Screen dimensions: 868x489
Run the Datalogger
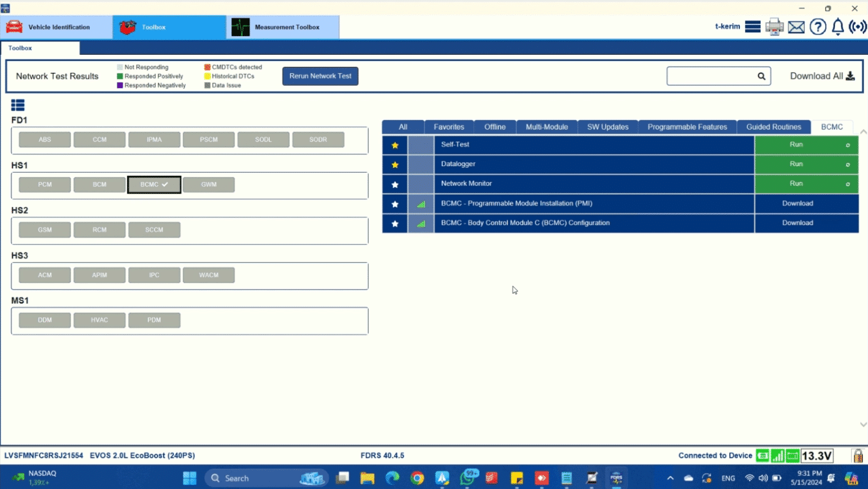coord(806,165)
